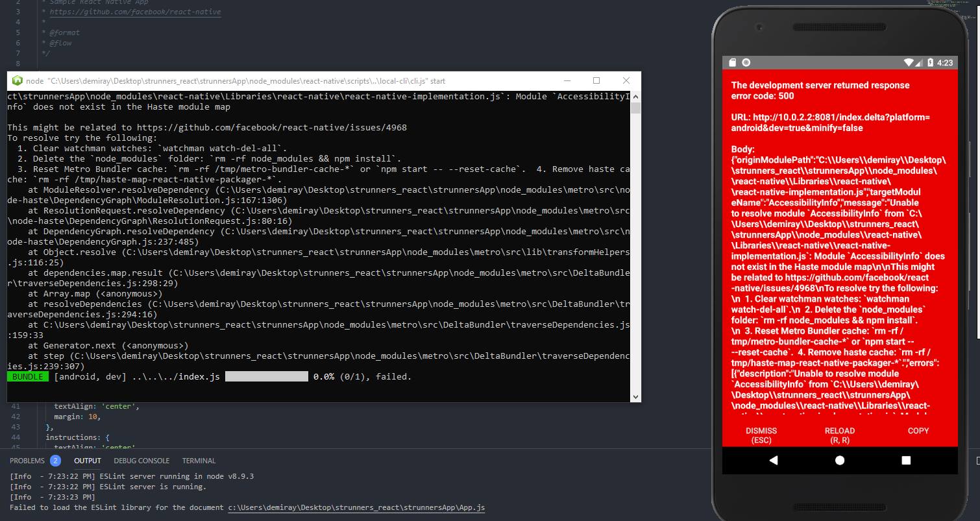Switch to the PROBLEMS tab

(27, 461)
